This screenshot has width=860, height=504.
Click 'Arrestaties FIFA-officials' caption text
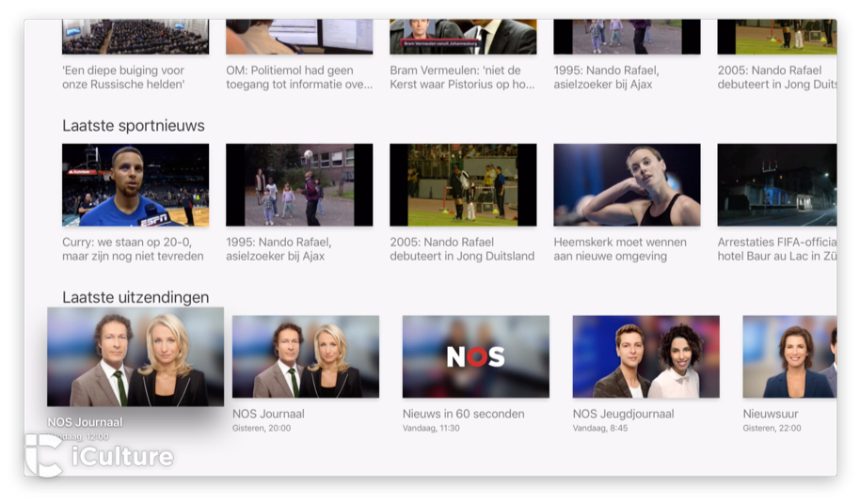[x=777, y=249]
